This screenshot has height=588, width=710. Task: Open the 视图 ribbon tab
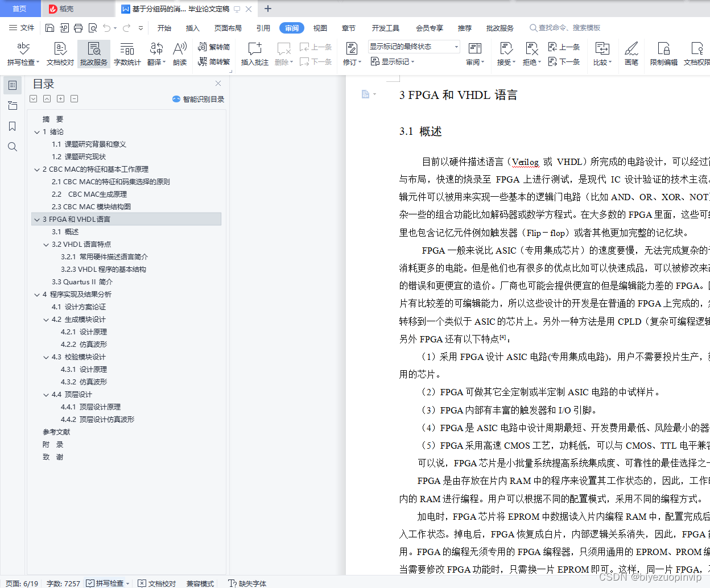320,28
